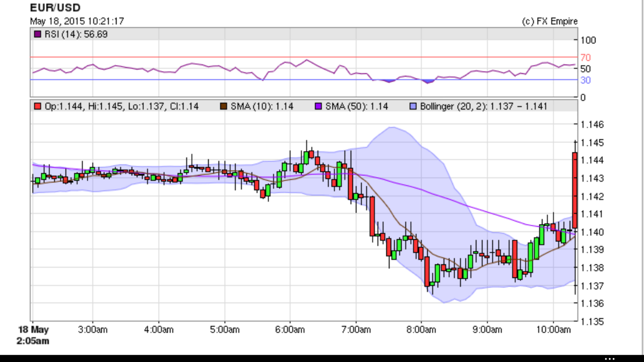Screen dimensions: 644x362
Task: Click the 8:00am time axis label
Action: click(x=421, y=330)
